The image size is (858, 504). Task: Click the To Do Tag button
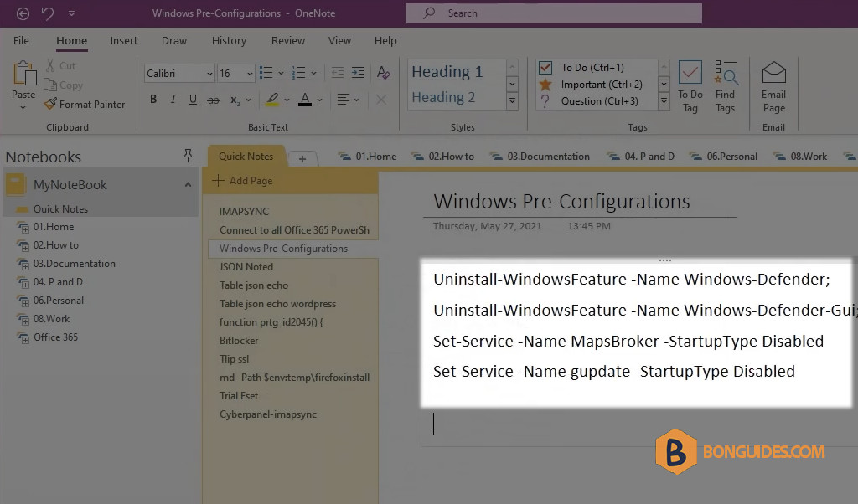[690, 86]
